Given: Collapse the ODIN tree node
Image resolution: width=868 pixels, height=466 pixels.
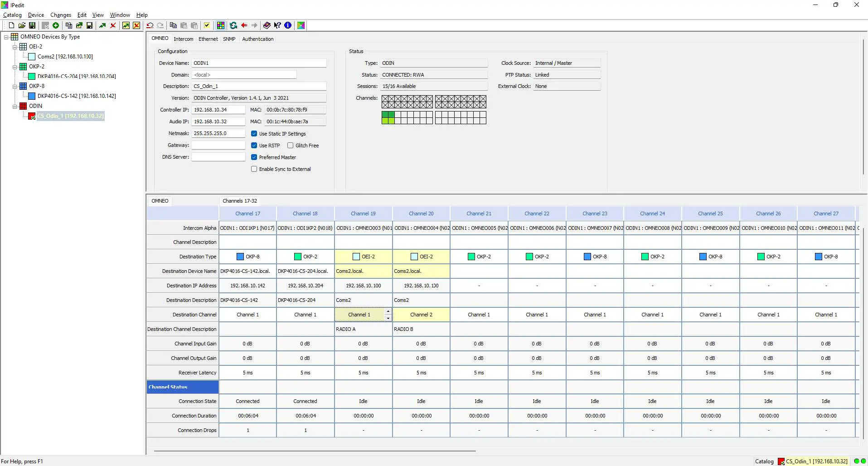Looking at the screenshot, I should 15,106.
